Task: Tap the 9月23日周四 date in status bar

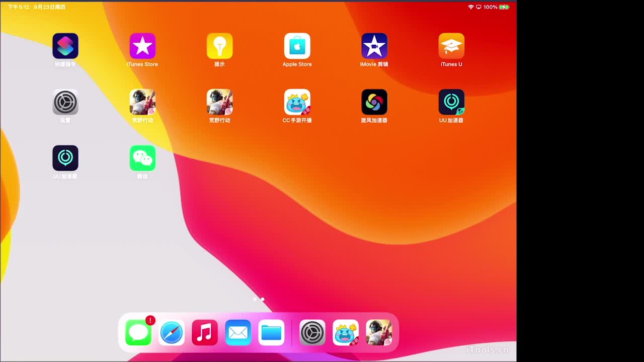Action: coord(49,7)
